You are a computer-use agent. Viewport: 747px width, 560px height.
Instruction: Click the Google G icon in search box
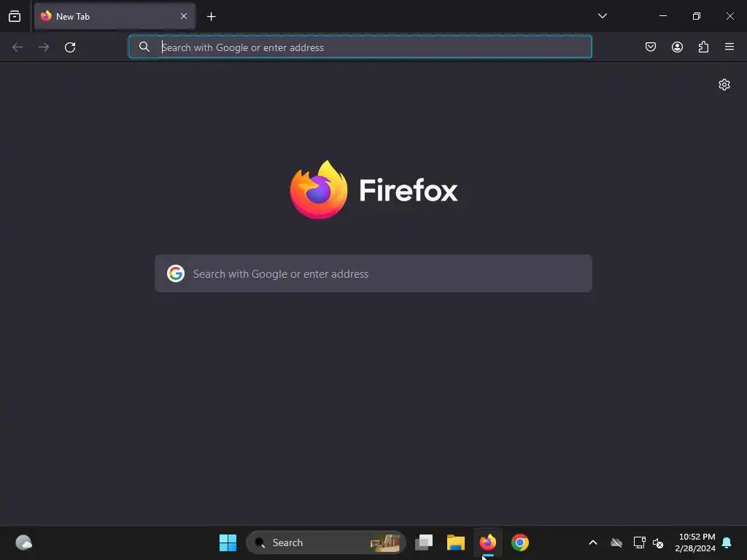(176, 274)
